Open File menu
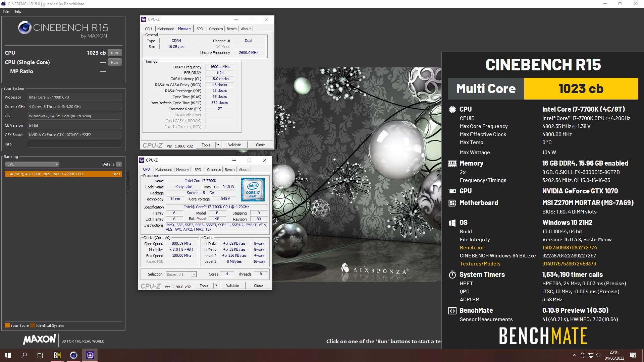This screenshot has width=644, height=362. 6,11
